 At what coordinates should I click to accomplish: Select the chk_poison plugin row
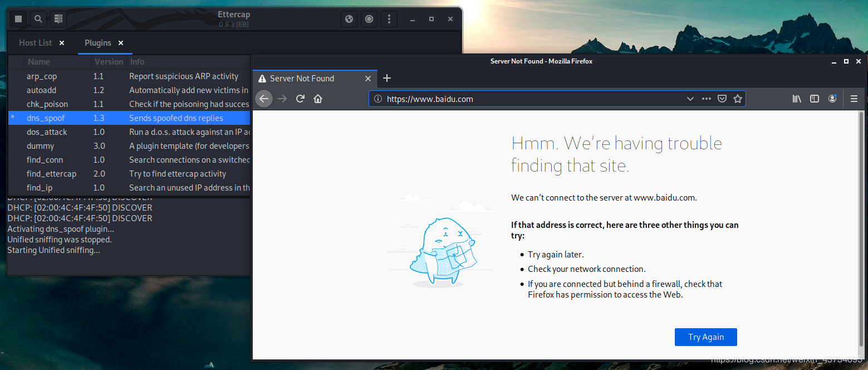(129, 104)
